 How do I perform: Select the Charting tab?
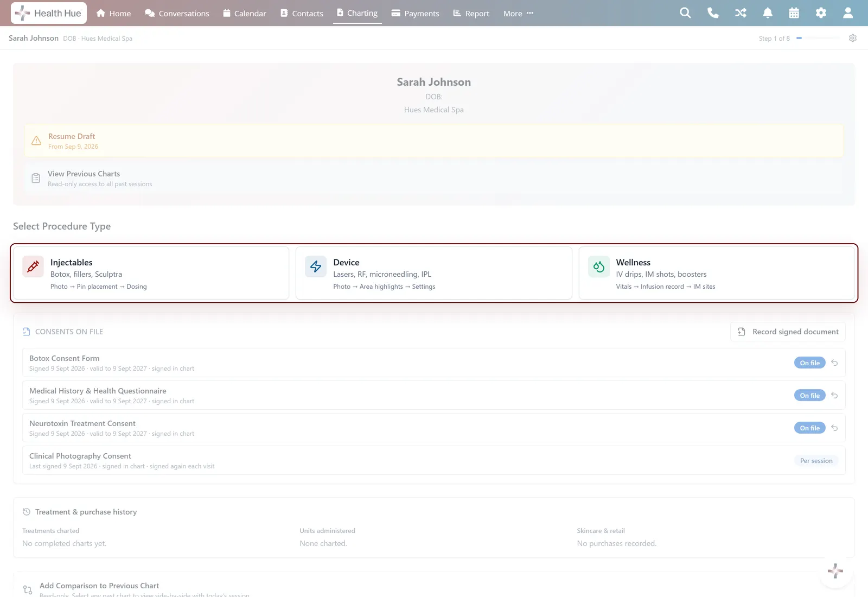click(x=357, y=13)
